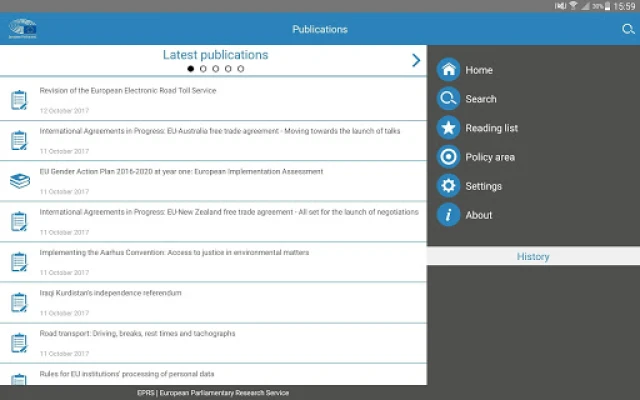Click the Settings gear icon
The width and height of the screenshot is (640, 400).
coord(449,186)
